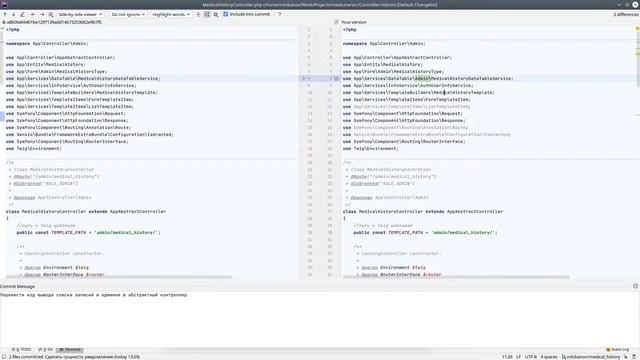This screenshot has height=360, width=640.
Task: Open Side-by-side viewer dropdown
Action: [80, 14]
